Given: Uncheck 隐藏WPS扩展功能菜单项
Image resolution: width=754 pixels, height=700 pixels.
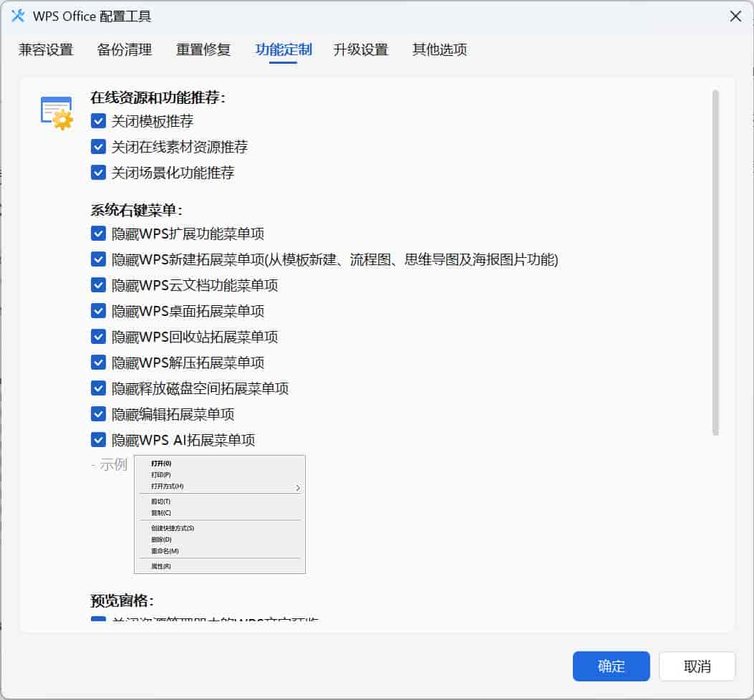Looking at the screenshot, I should (98, 234).
